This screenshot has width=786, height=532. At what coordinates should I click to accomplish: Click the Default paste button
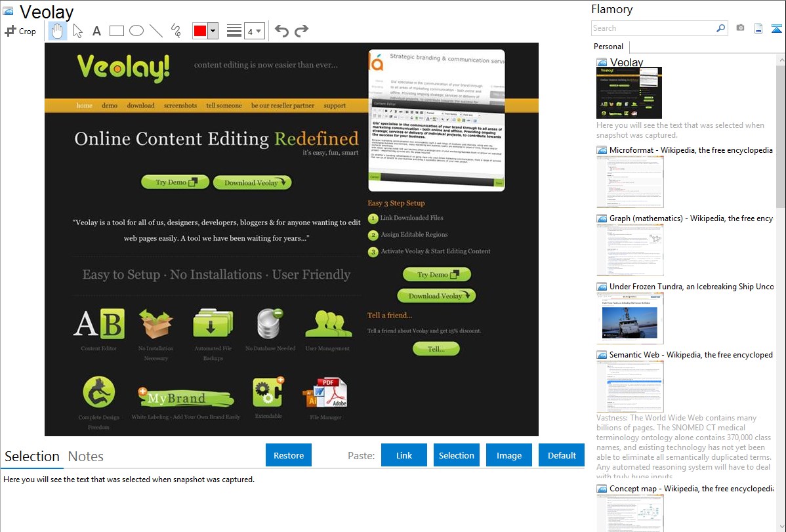click(x=562, y=455)
